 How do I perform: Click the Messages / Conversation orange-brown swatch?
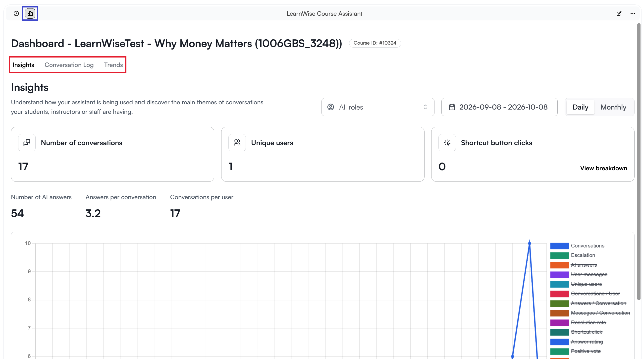(559, 313)
